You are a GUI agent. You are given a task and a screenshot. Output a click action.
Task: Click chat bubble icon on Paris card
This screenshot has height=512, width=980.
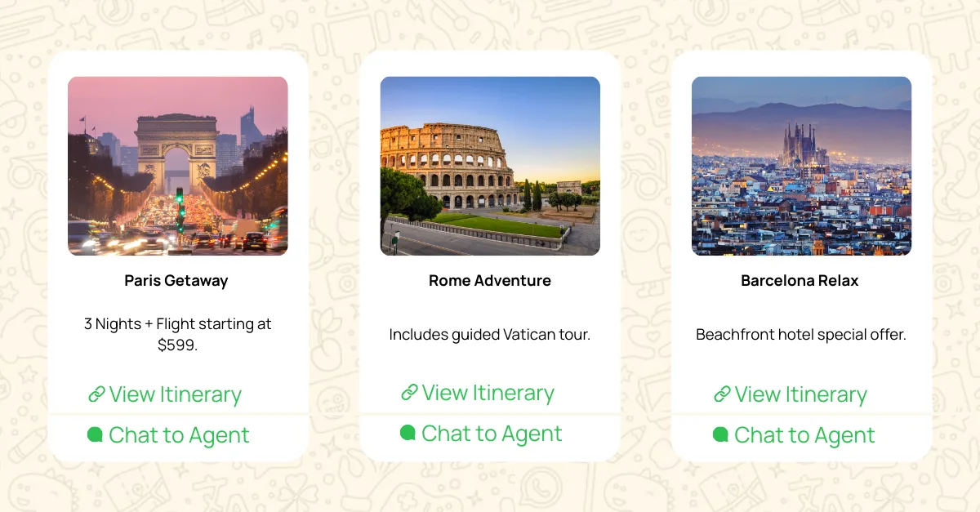(96, 435)
